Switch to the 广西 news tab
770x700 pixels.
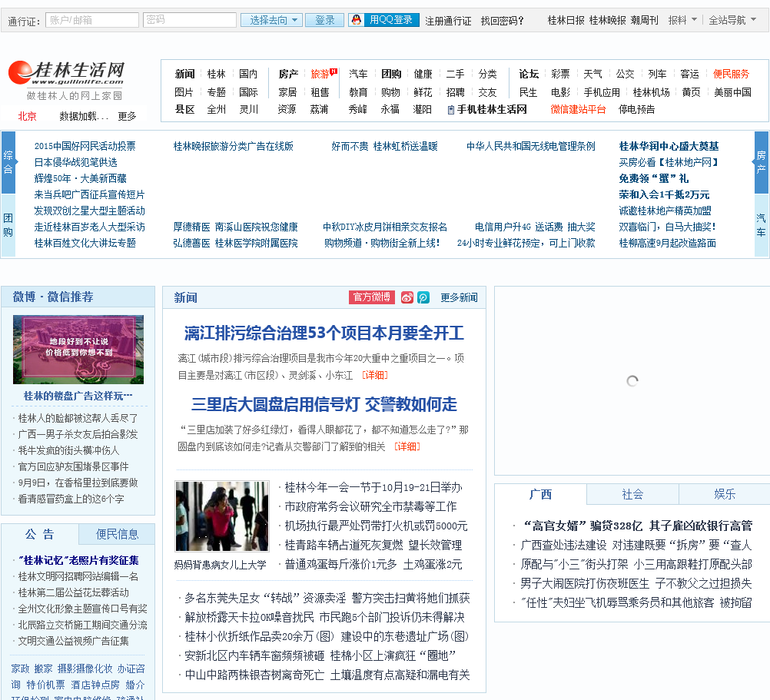coord(540,494)
